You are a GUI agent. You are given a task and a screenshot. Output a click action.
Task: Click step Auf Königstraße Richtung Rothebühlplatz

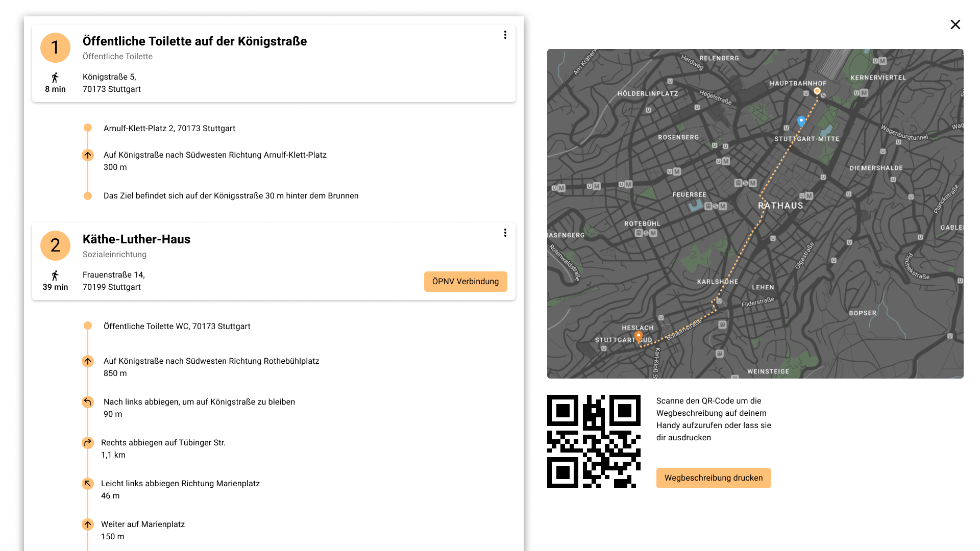pyautogui.click(x=211, y=361)
